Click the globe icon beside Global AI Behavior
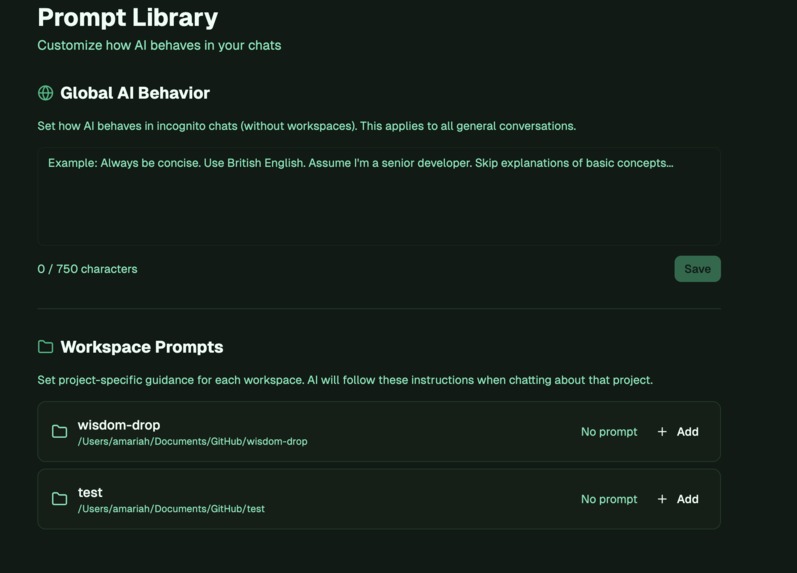Viewport: 797px width, 573px height. [x=45, y=93]
